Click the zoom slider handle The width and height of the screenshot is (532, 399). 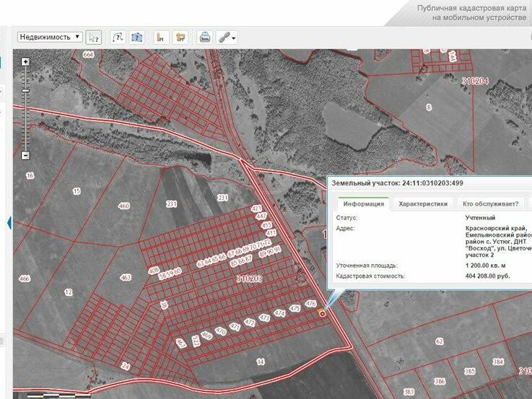pyautogui.click(x=25, y=90)
